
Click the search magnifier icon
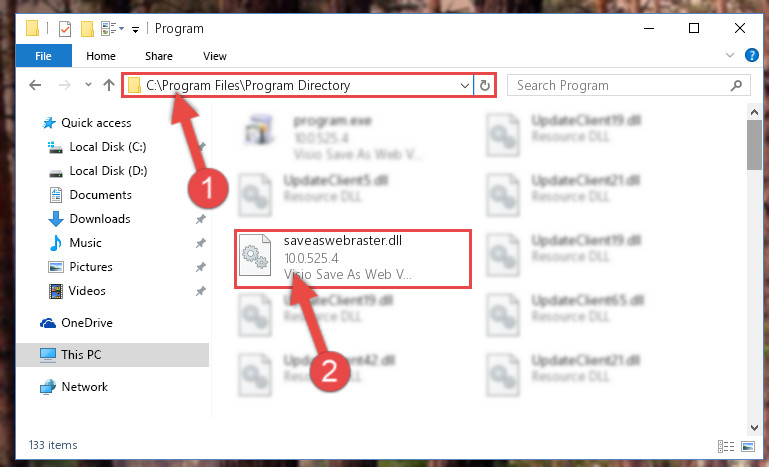736,86
